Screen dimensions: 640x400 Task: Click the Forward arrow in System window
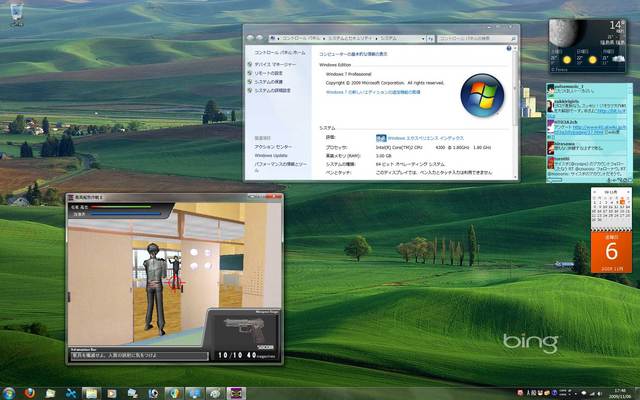pyautogui.click(x=260, y=38)
